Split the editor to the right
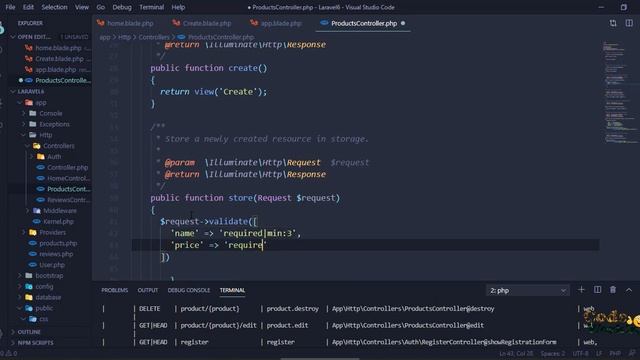The width and height of the screenshot is (640, 360). [629, 23]
